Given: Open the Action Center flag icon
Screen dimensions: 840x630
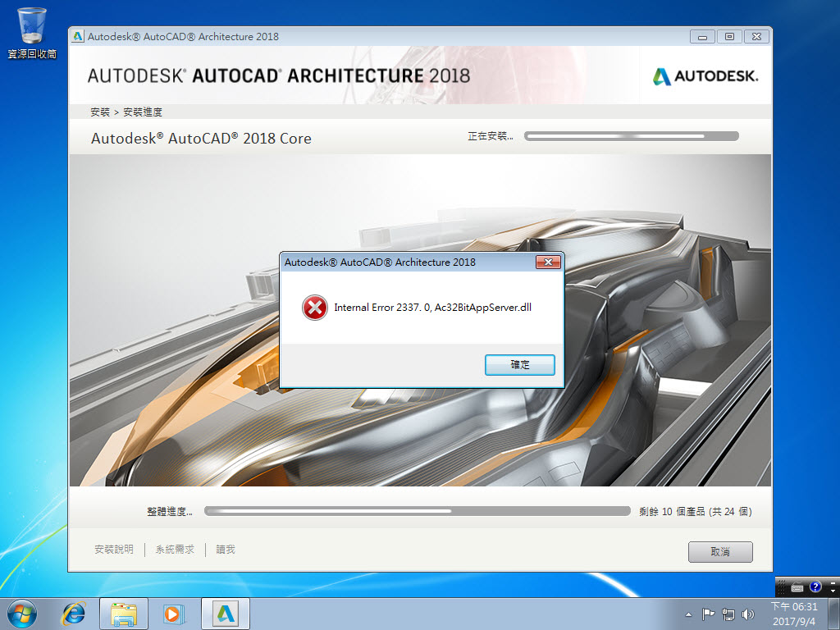Looking at the screenshot, I should pos(708,614).
